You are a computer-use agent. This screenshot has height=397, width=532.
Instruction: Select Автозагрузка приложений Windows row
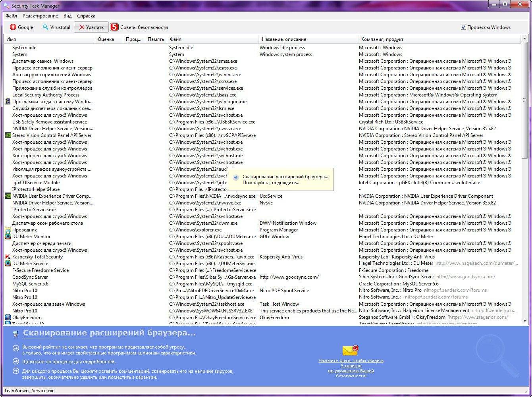[262, 75]
